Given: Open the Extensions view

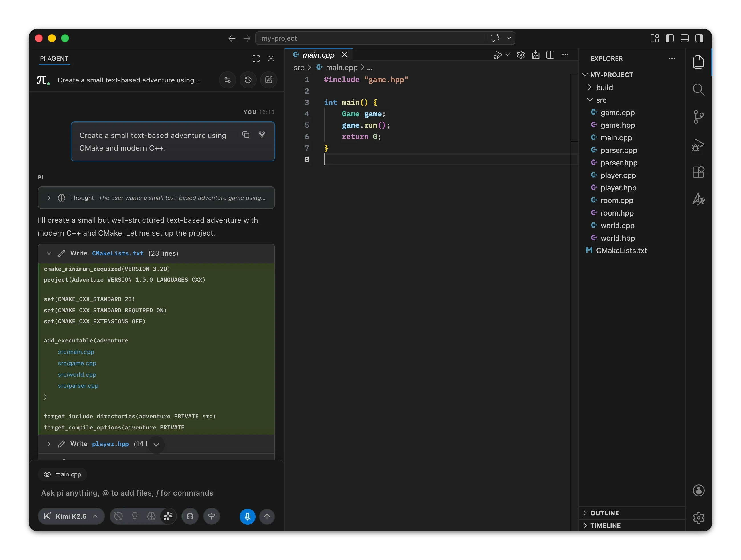Looking at the screenshot, I should (x=698, y=172).
